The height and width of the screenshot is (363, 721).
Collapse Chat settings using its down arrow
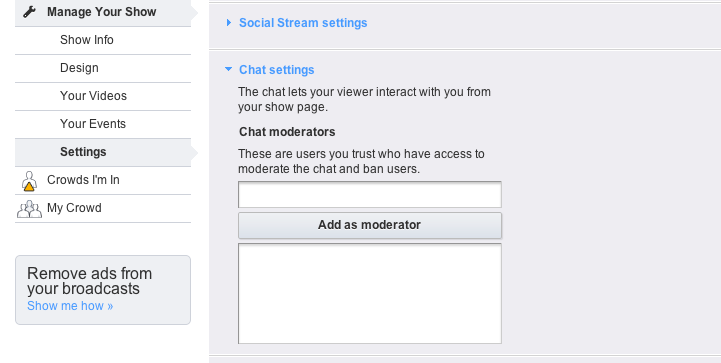(x=229, y=69)
